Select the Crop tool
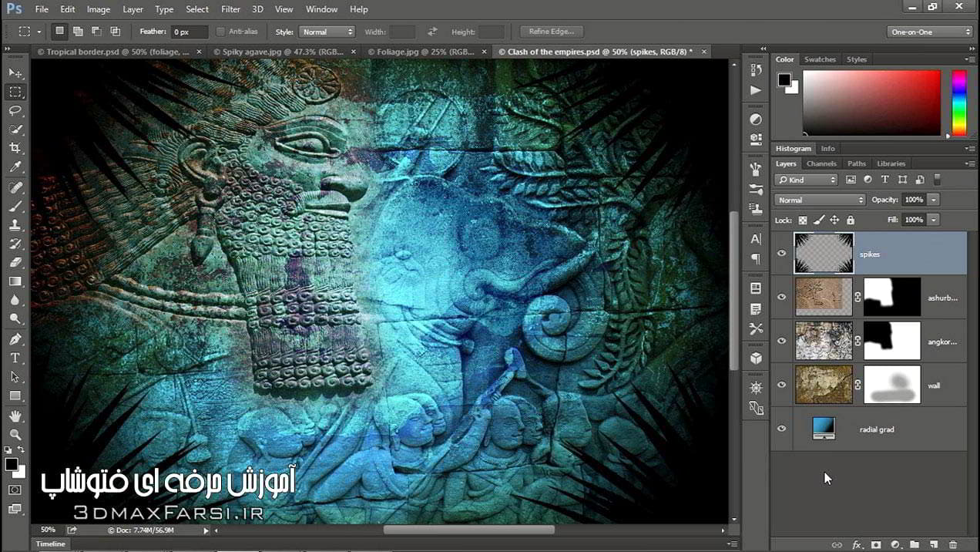The height and width of the screenshot is (552, 980). pos(15,148)
